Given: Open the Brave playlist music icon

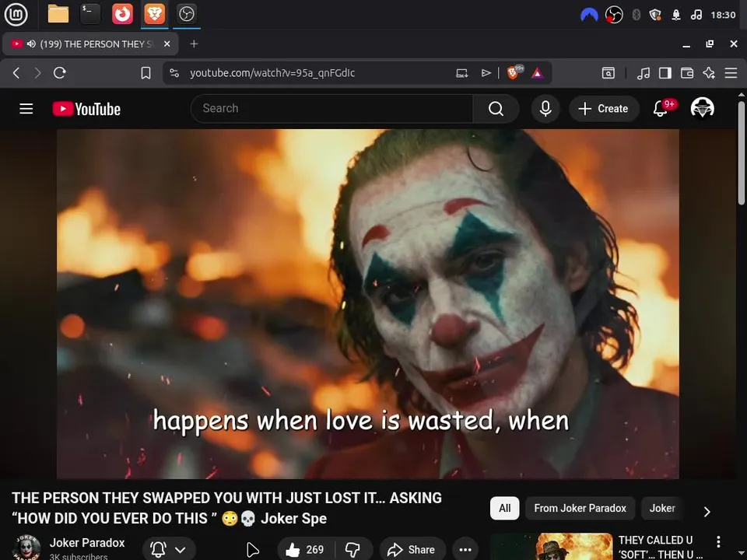Looking at the screenshot, I should tap(644, 73).
